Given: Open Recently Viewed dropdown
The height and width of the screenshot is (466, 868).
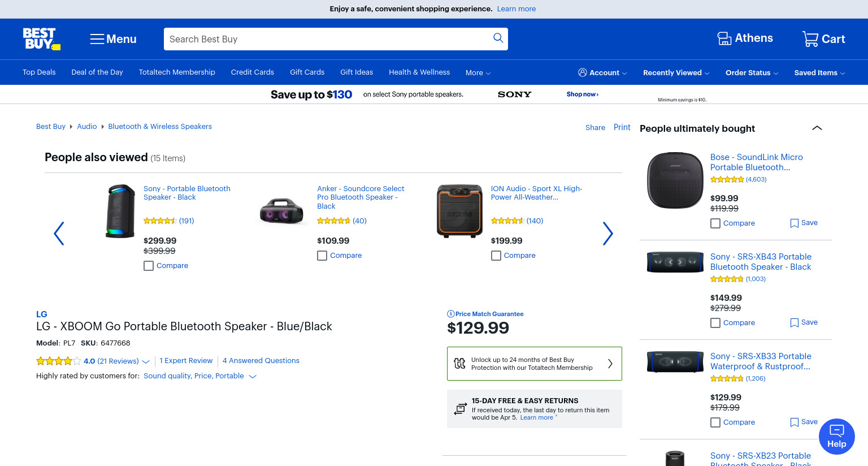Looking at the screenshot, I should (x=676, y=72).
